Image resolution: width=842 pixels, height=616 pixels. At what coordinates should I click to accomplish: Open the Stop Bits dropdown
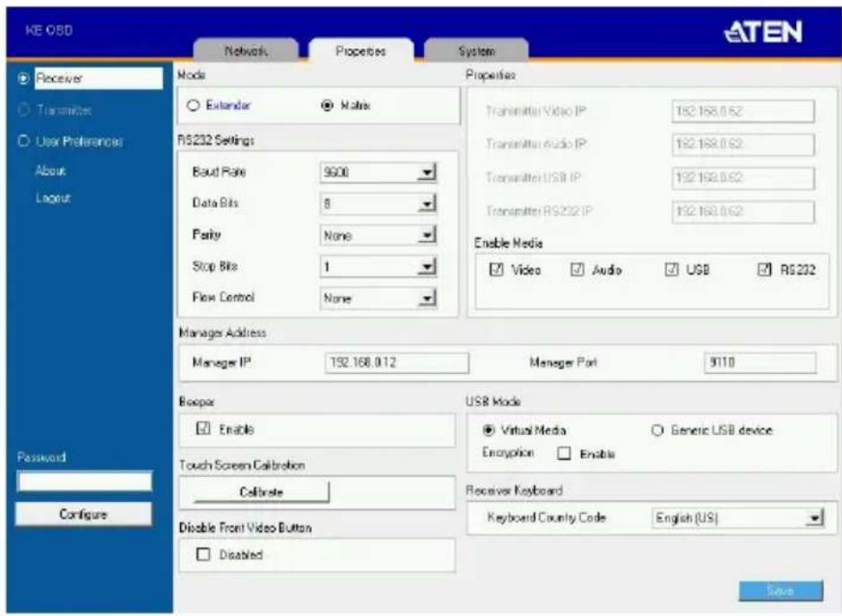point(378,266)
